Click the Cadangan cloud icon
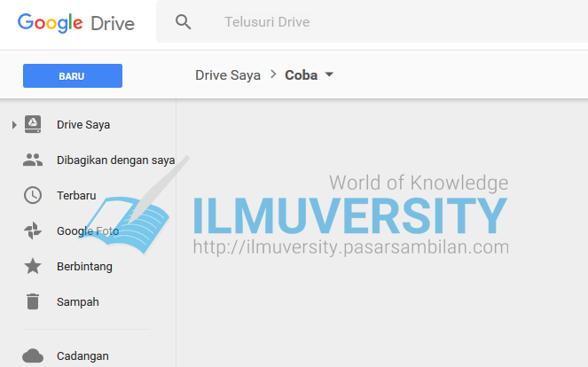The height and width of the screenshot is (367, 588). point(33,355)
